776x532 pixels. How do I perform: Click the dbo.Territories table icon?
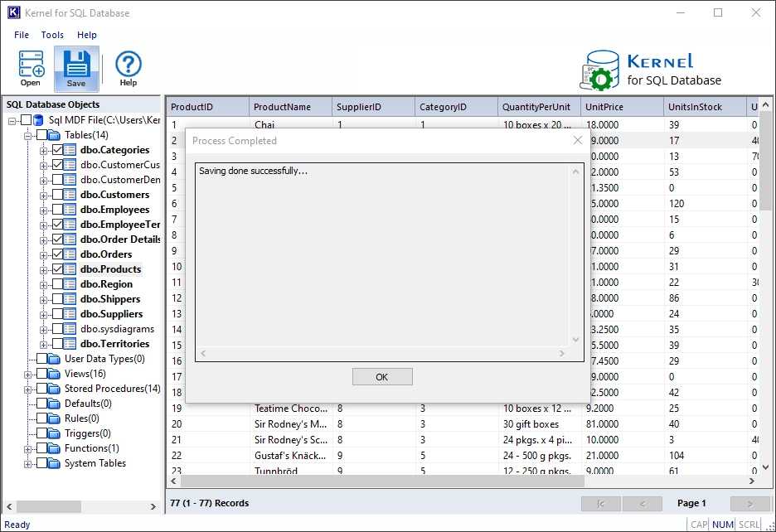click(70, 343)
